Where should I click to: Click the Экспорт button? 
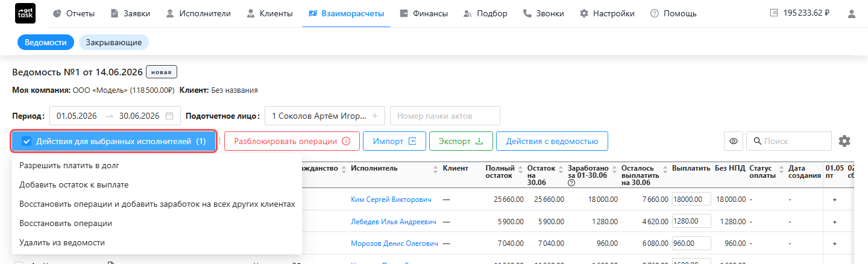coord(461,141)
